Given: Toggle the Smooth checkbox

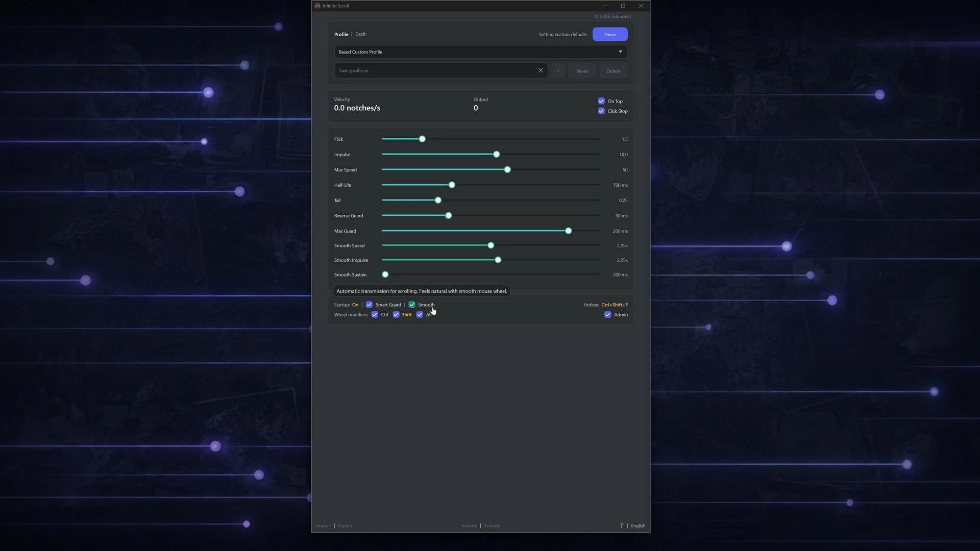Looking at the screenshot, I should (412, 305).
